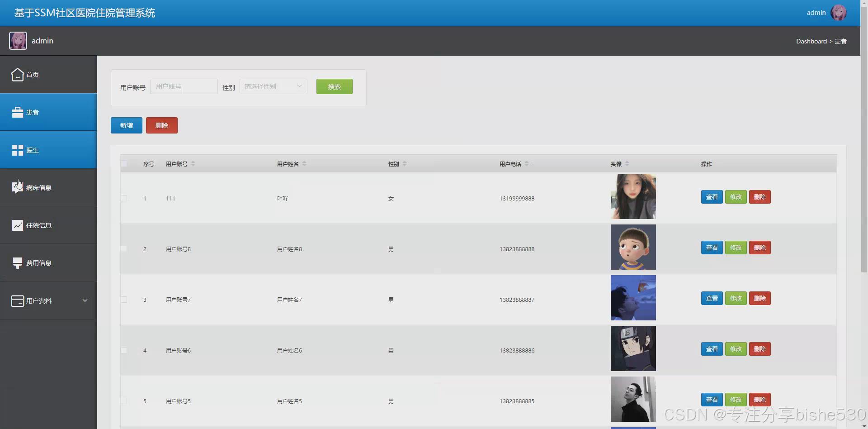Click 修改 for 用户账号5
The height and width of the screenshot is (429, 868).
click(x=736, y=400)
